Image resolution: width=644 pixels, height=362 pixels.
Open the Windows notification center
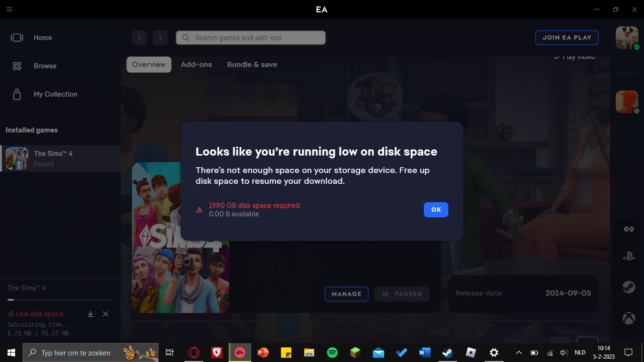(628, 353)
